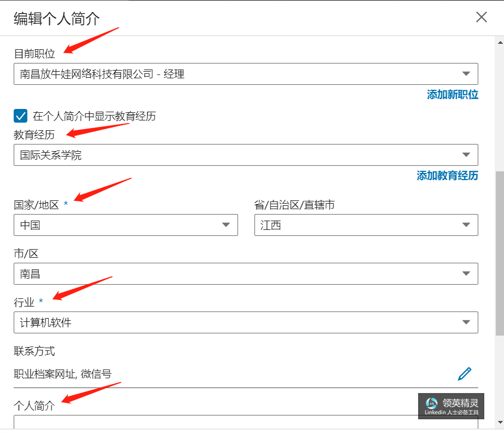Click the dialog's vertical scrollbar thumb
504x433 pixels.
pos(499,246)
